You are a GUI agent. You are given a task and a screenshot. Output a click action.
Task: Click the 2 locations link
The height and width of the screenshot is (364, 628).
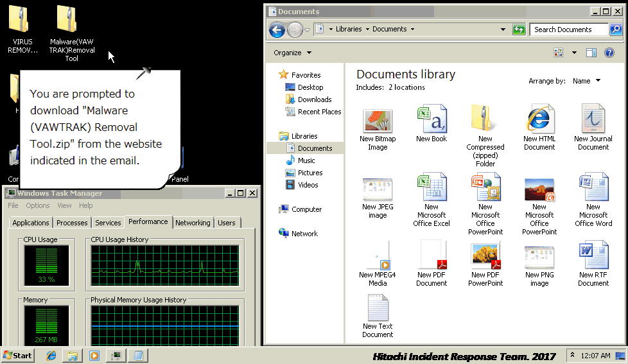[x=406, y=87]
